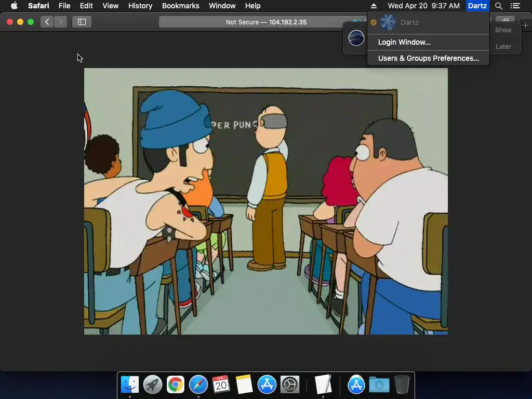Open the Apple menu

pos(14,6)
